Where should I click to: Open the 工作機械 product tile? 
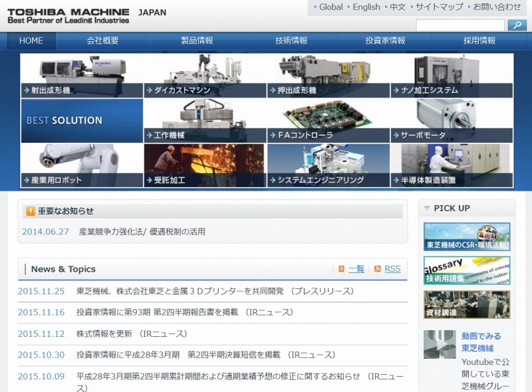point(205,121)
